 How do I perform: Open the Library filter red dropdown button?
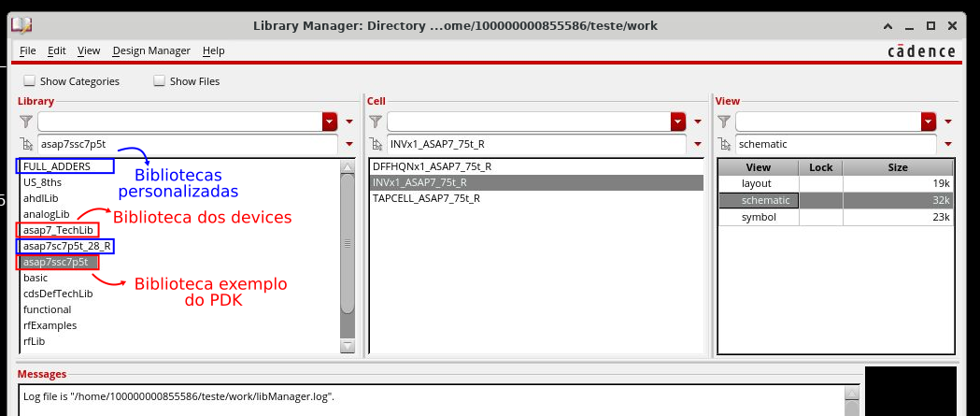click(330, 122)
